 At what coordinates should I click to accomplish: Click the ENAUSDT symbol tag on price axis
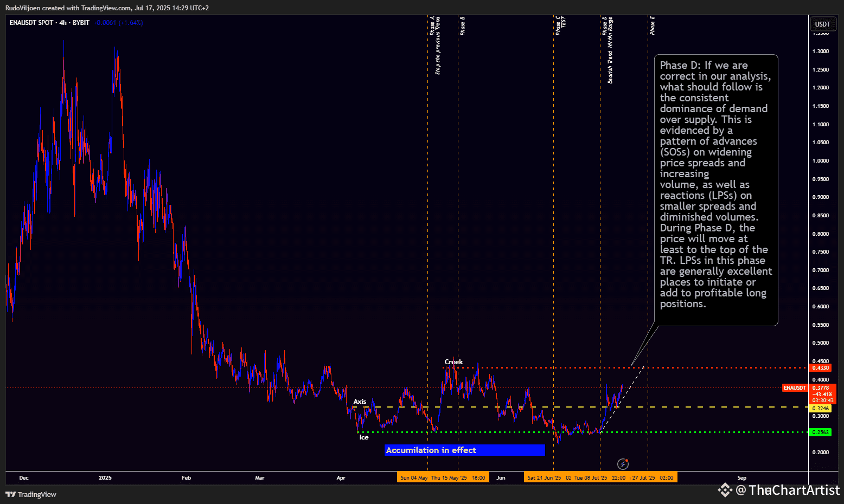(x=795, y=388)
